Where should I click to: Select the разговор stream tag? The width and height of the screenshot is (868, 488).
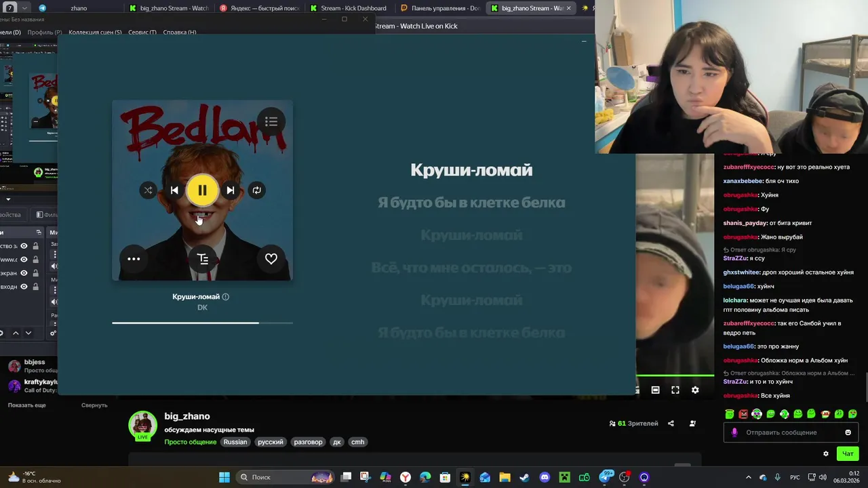click(x=308, y=442)
